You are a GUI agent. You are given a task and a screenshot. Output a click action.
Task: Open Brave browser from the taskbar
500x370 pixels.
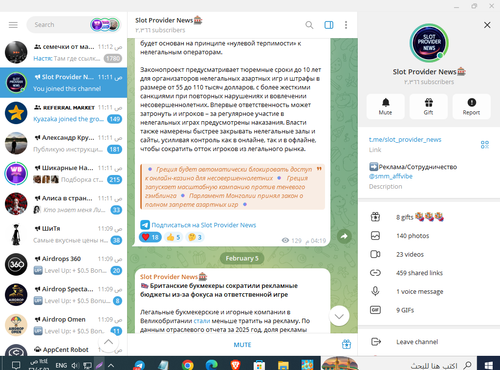click(x=235, y=365)
